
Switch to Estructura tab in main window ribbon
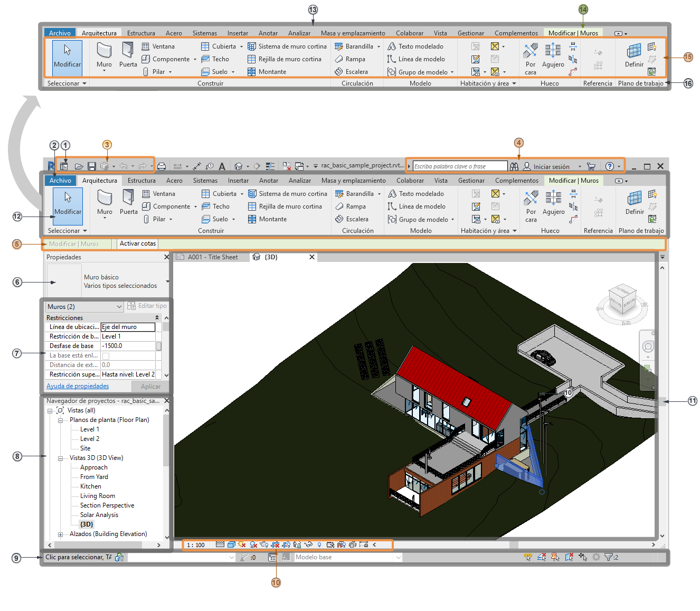point(141,181)
